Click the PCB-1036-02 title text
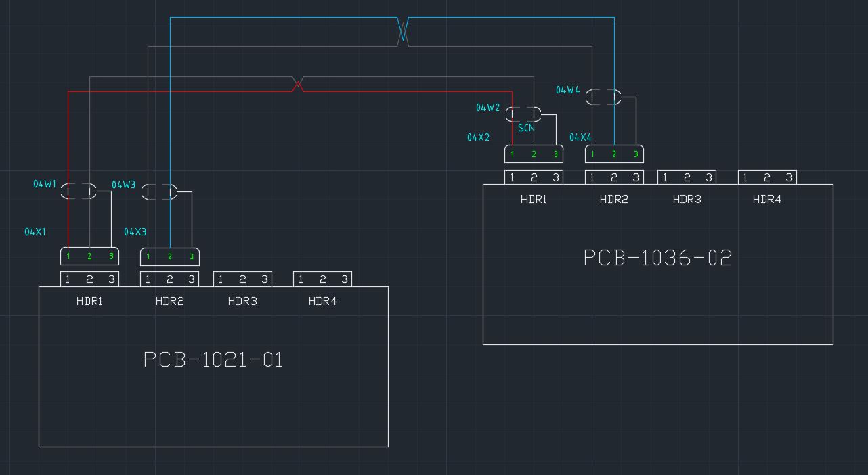The height and width of the screenshot is (475, 868). click(x=657, y=258)
